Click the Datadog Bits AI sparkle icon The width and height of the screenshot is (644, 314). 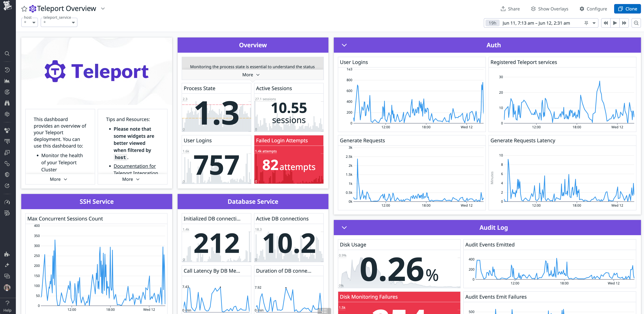pyautogui.click(x=7, y=265)
